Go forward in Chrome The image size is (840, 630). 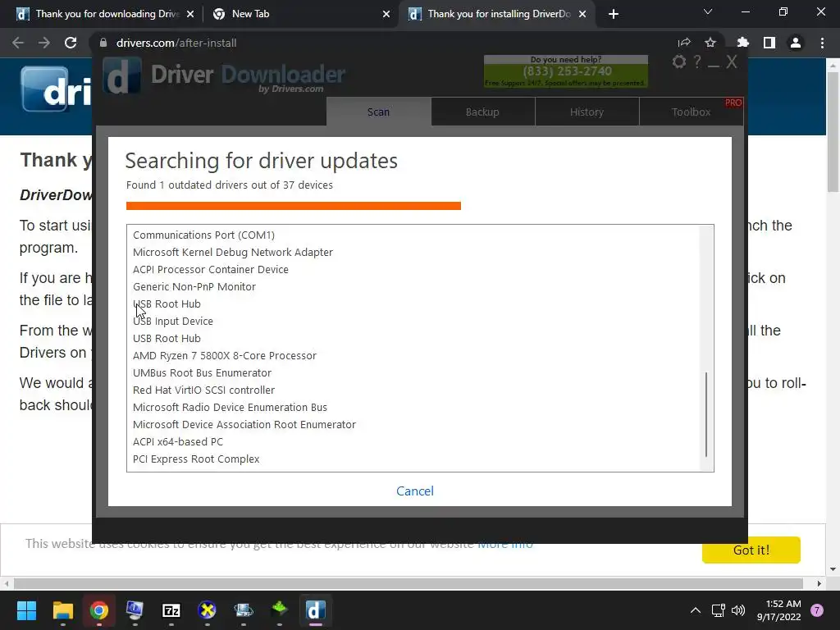coord(44,43)
